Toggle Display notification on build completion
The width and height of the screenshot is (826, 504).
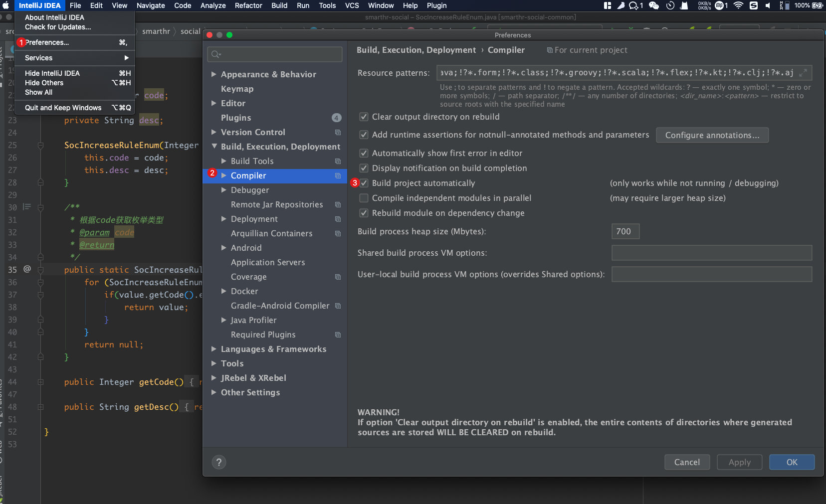[x=364, y=168]
